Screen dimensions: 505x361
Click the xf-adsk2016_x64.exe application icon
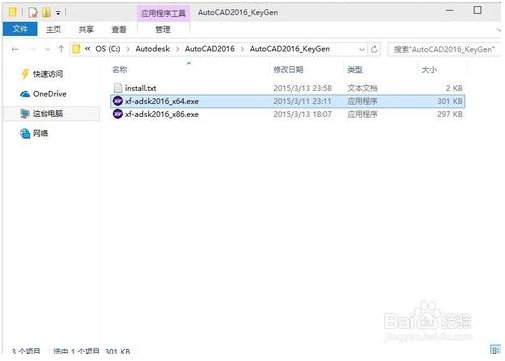click(x=118, y=101)
